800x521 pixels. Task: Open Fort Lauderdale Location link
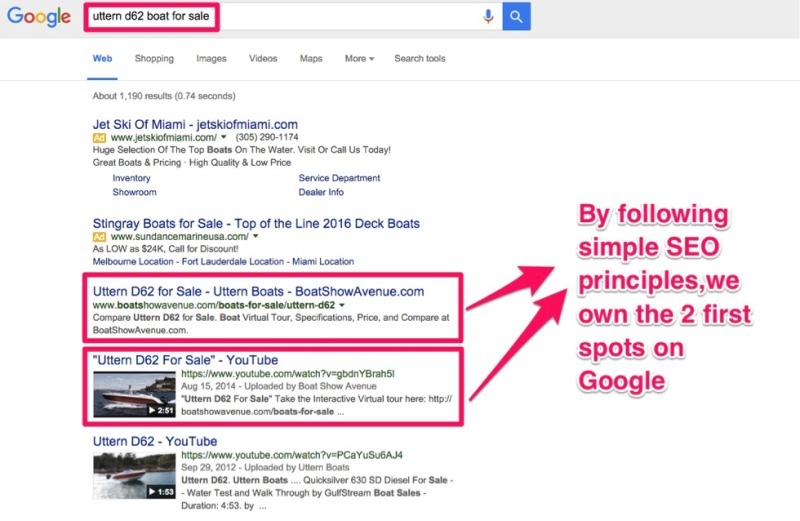tap(233, 261)
